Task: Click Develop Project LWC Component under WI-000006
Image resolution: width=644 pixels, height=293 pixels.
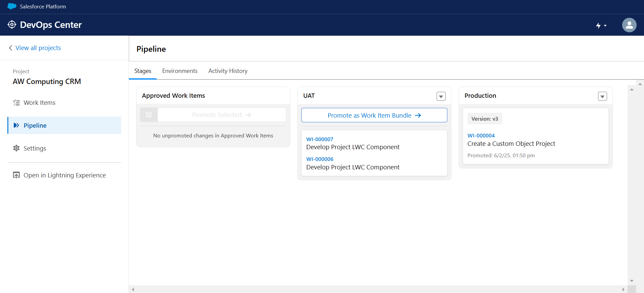Action: point(353,167)
